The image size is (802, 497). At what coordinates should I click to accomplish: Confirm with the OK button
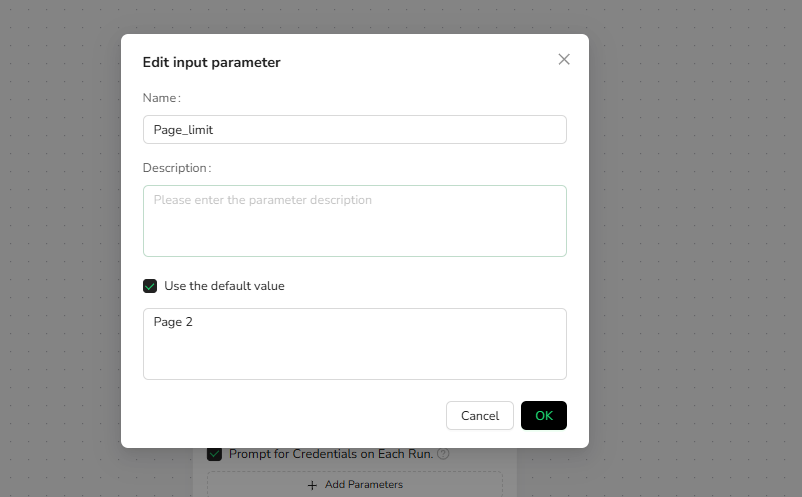[x=543, y=416]
